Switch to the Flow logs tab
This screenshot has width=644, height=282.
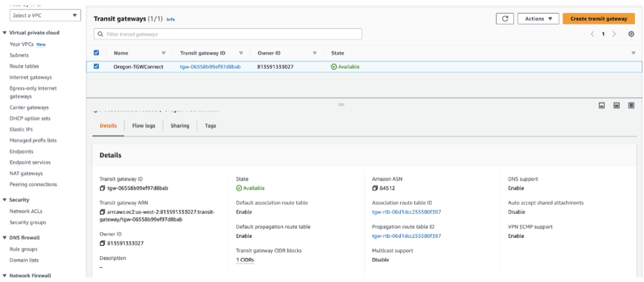pos(143,126)
